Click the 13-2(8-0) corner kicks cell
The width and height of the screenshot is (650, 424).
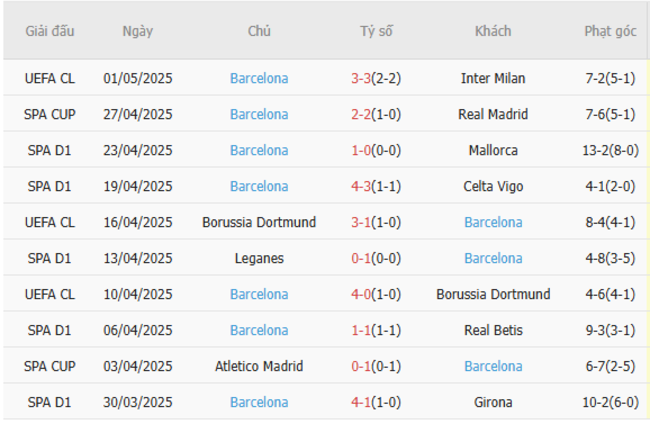tap(610, 150)
